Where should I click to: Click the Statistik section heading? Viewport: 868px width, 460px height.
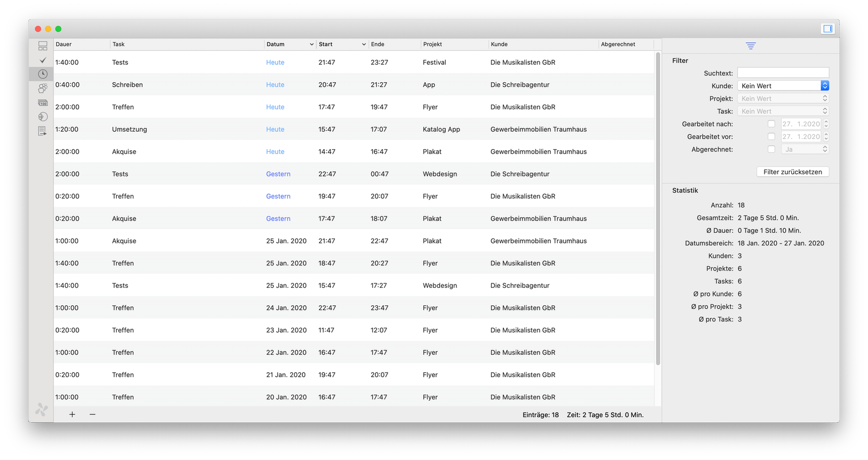coord(685,190)
